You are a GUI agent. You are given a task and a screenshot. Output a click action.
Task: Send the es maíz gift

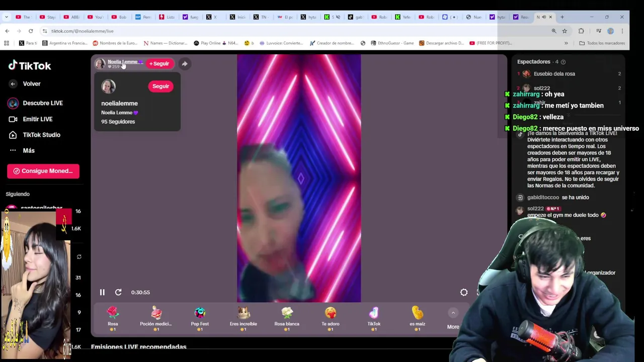pos(417,318)
